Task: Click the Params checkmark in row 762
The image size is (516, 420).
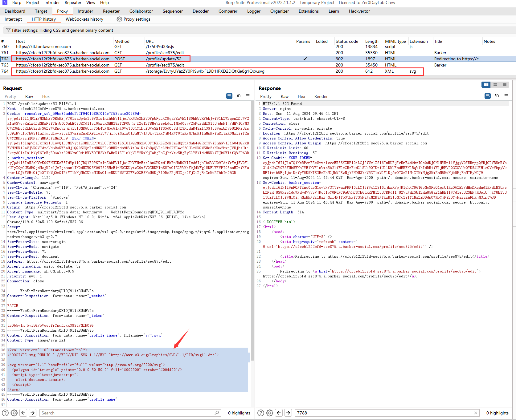Action: (305, 59)
